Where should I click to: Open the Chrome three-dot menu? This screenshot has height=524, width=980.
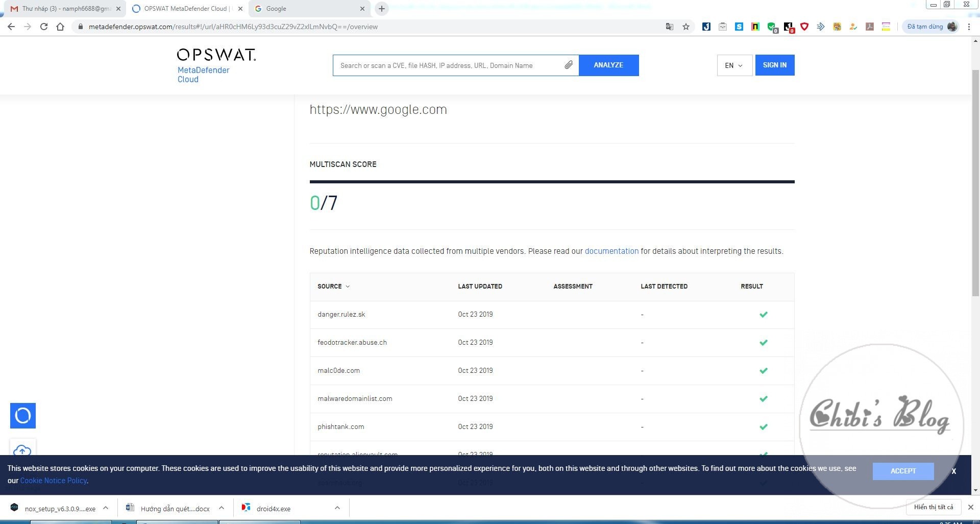969,27
